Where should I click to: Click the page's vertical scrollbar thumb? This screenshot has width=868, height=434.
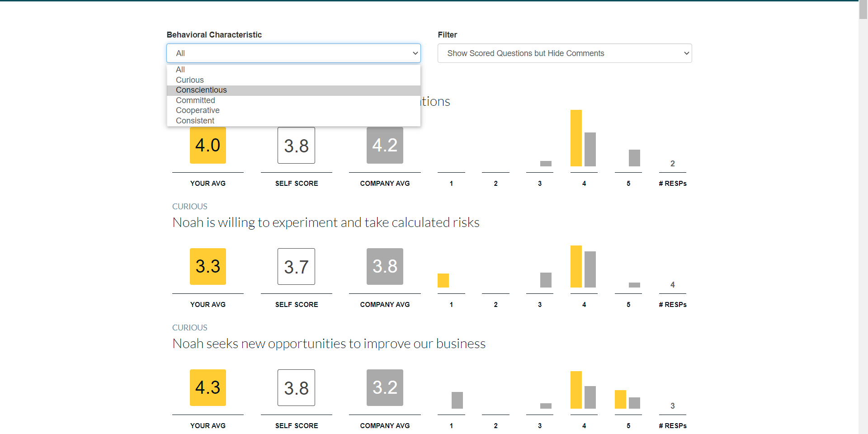tap(863, 10)
